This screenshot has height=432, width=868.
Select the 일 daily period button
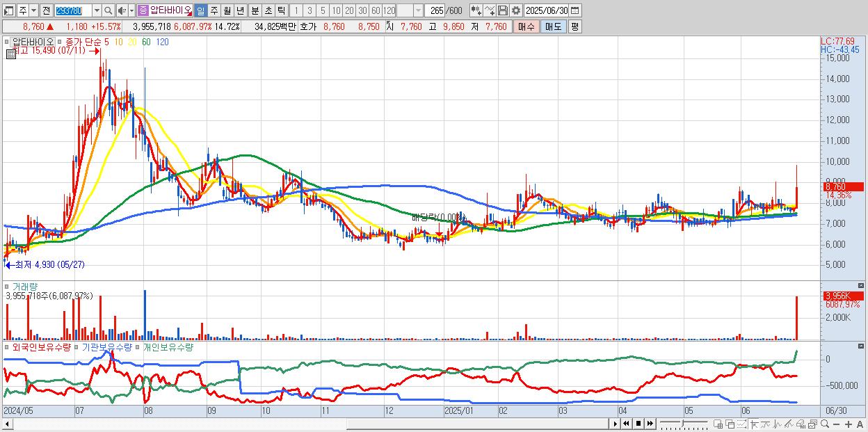click(200, 10)
